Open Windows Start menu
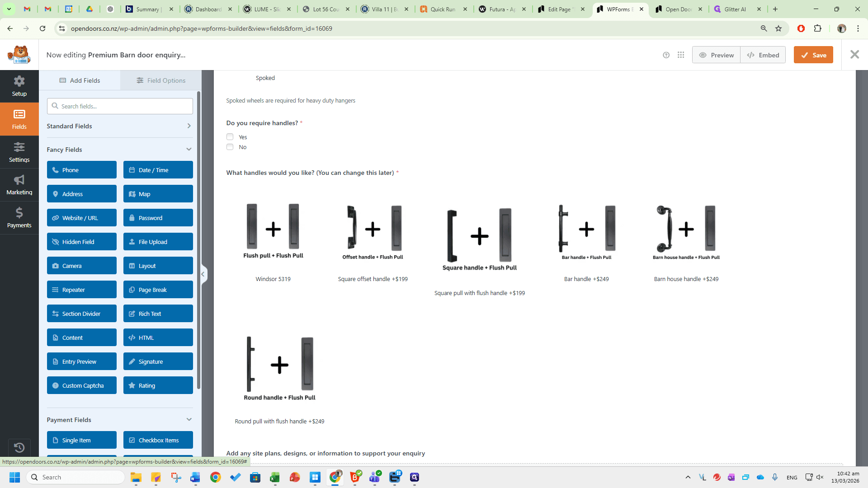The height and width of the screenshot is (488, 868). [x=14, y=477]
